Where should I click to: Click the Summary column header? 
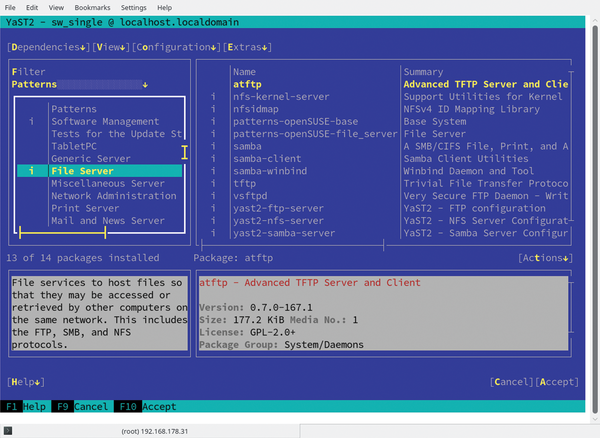click(x=423, y=72)
